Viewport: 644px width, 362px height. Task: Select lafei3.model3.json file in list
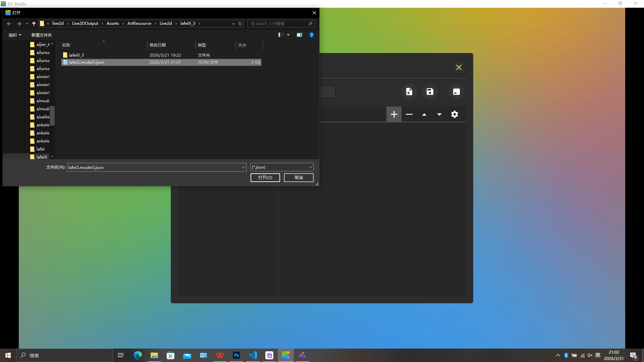click(x=87, y=62)
